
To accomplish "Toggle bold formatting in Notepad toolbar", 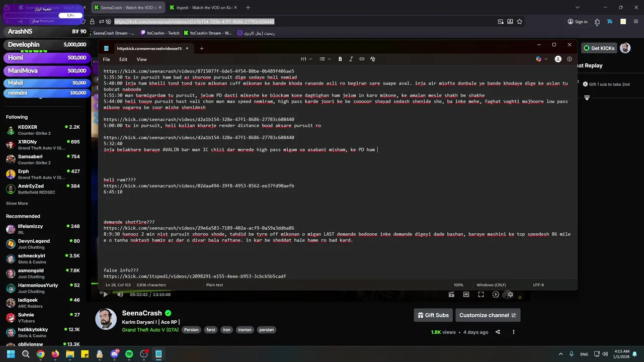I will 340,59.
